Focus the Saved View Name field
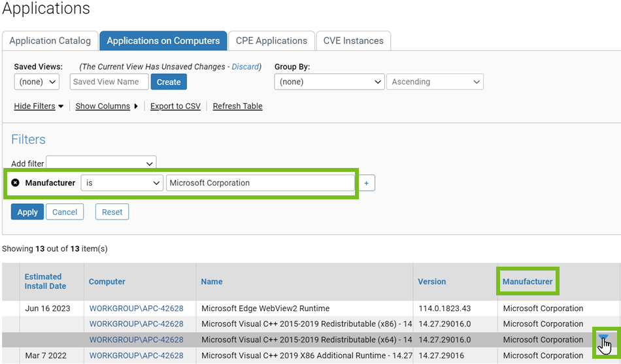This screenshot has height=364, width=621. pos(109,82)
